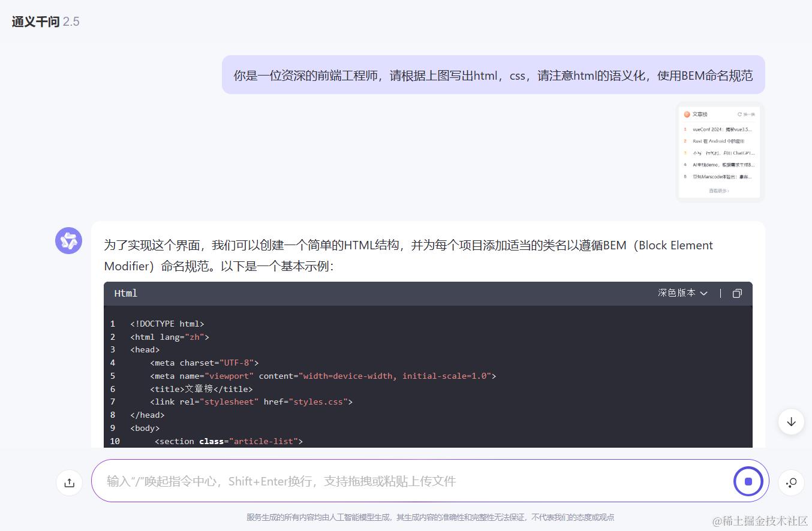Viewport: 812px width, 531px height.
Task: Click the Tongyi Qianwen assistant avatar icon
Action: click(68, 241)
